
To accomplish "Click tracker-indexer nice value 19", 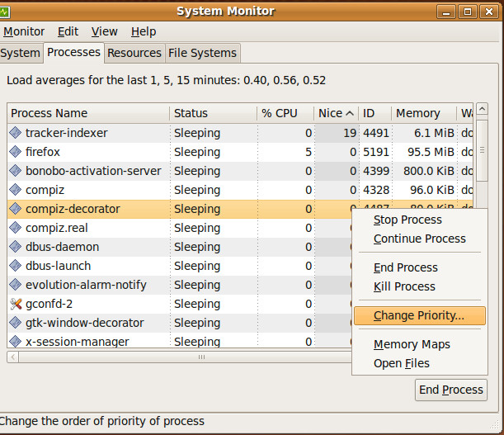I will point(350,133).
